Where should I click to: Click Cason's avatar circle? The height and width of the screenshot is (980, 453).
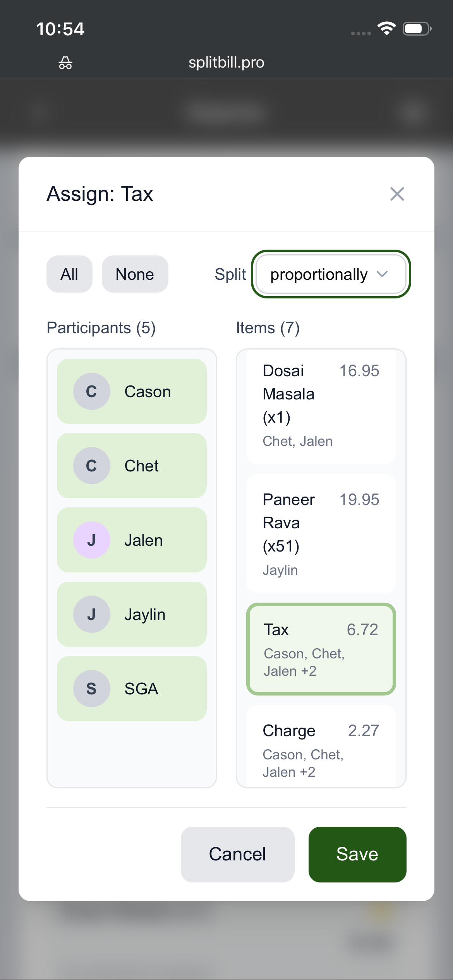pyautogui.click(x=91, y=391)
